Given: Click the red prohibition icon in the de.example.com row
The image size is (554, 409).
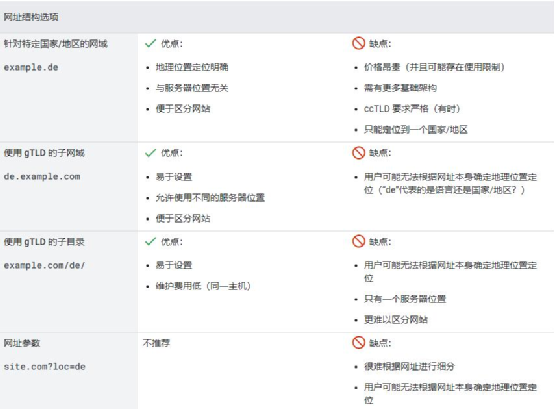Looking at the screenshot, I should (x=358, y=153).
